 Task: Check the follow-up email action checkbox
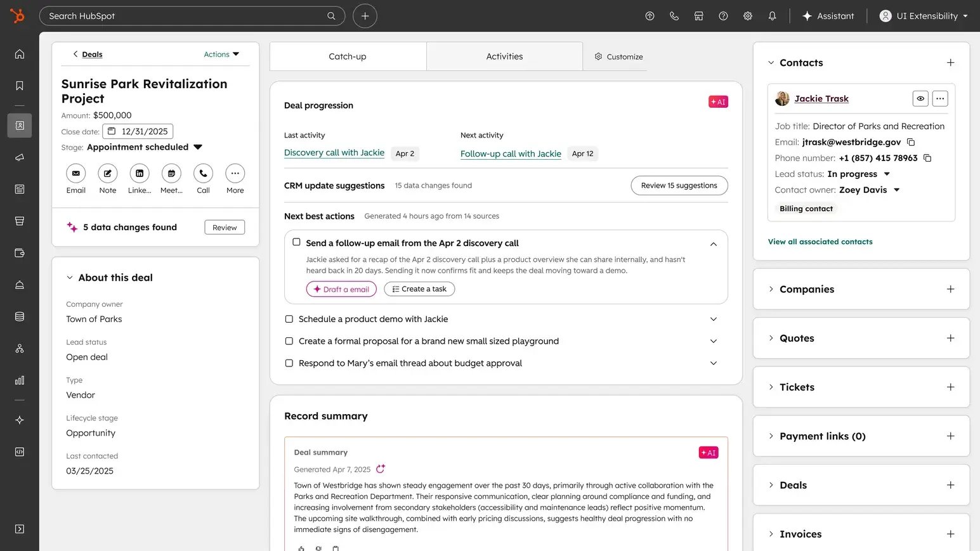[x=296, y=242]
